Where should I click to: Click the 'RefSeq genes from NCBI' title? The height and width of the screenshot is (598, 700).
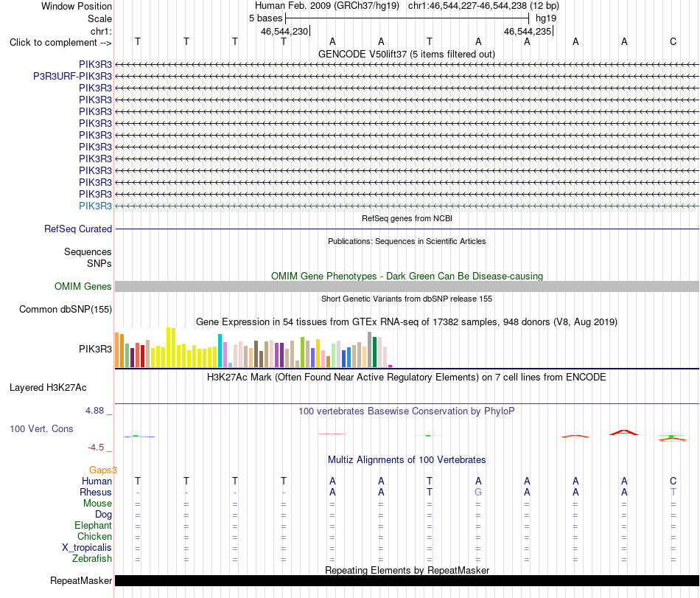tap(407, 218)
